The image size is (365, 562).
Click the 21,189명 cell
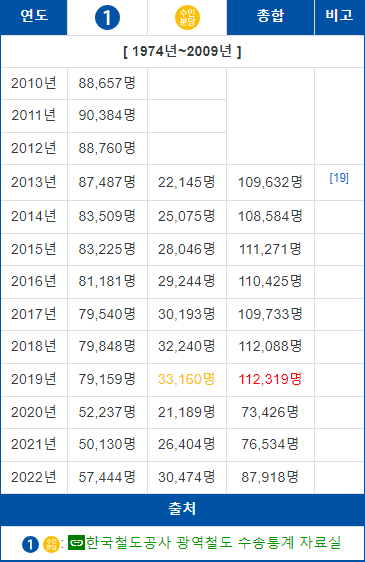pos(186,412)
